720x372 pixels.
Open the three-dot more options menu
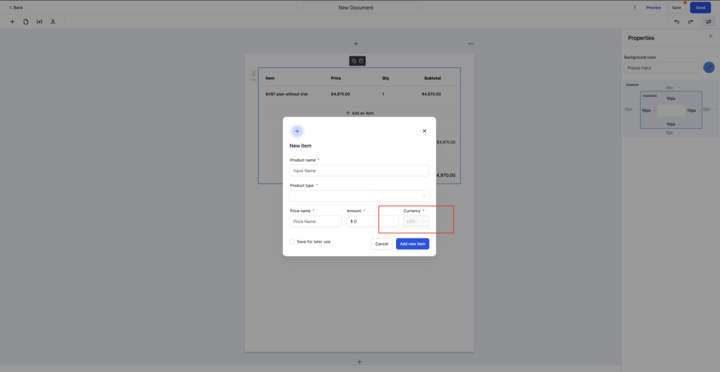pos(635,8)
